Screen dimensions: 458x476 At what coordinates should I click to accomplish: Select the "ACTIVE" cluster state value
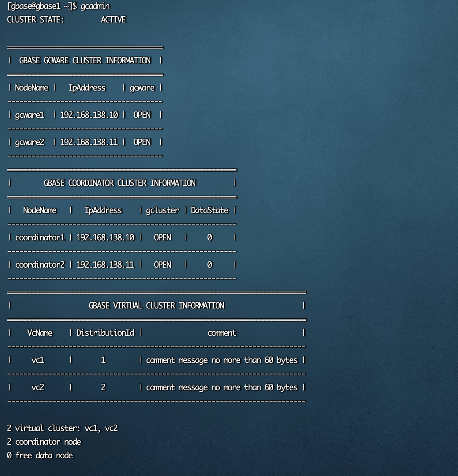(x=113, y=20)
